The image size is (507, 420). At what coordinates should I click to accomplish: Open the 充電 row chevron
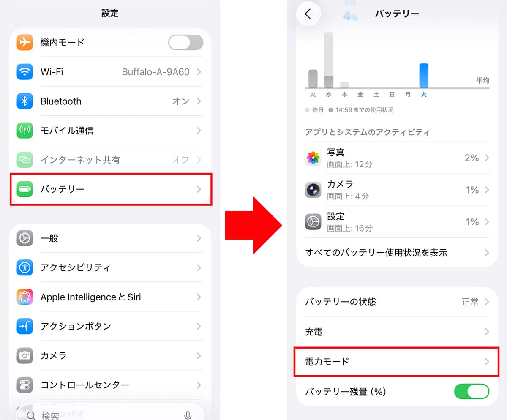tap(487, 332)
